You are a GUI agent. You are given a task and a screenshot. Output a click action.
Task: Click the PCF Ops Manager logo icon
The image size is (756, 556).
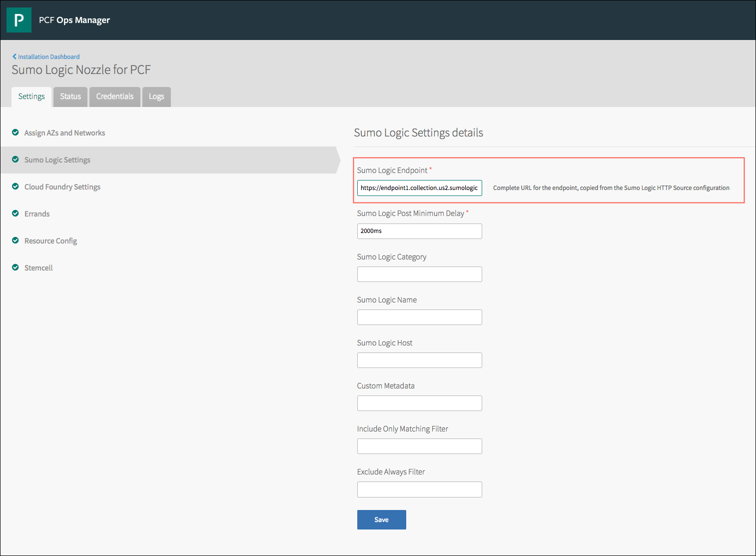(19, 20)
